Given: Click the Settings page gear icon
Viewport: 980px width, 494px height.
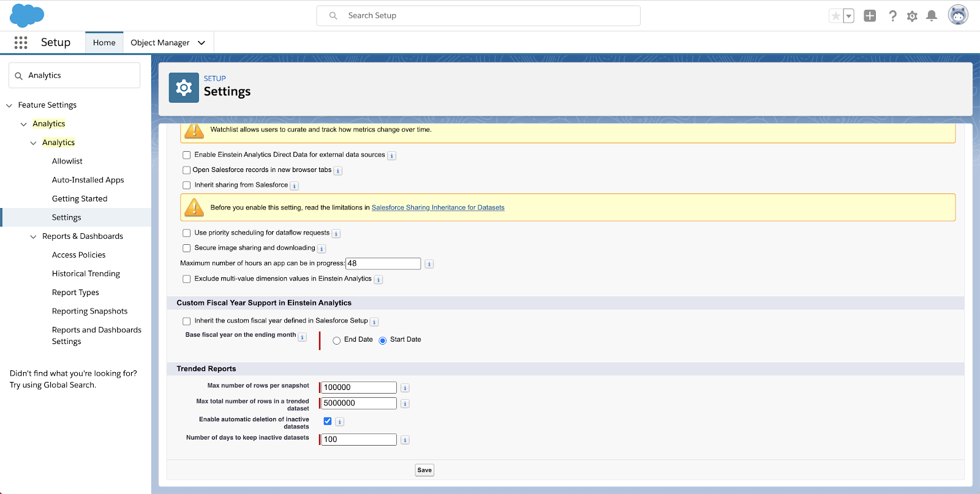Looking at the screenshot, I should [184, 88].
